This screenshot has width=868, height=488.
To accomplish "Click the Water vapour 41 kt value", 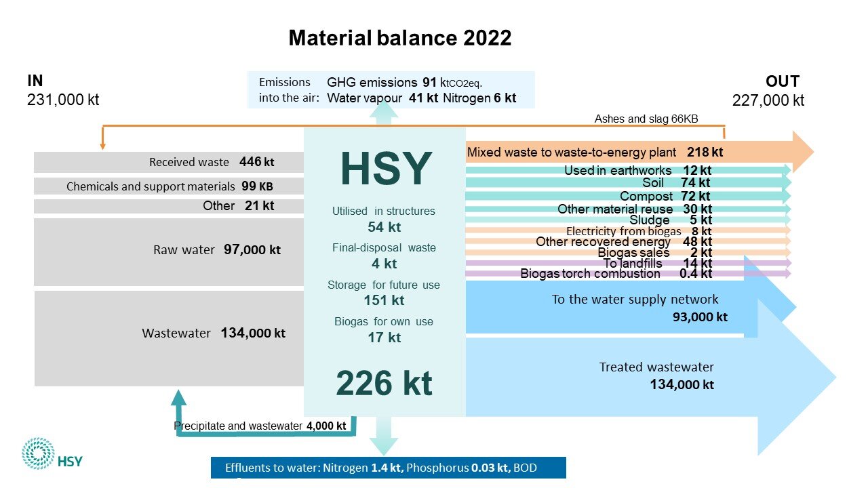I will pos(382,98).
